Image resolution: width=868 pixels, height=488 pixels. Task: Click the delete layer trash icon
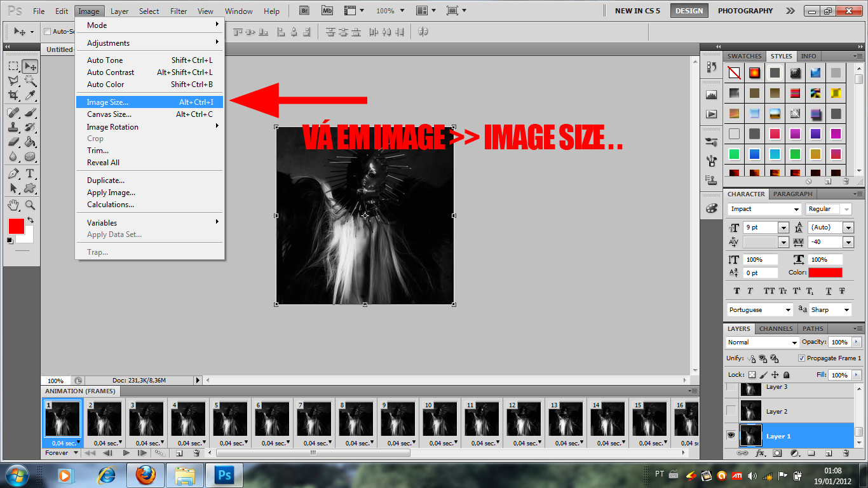point(846,454)
